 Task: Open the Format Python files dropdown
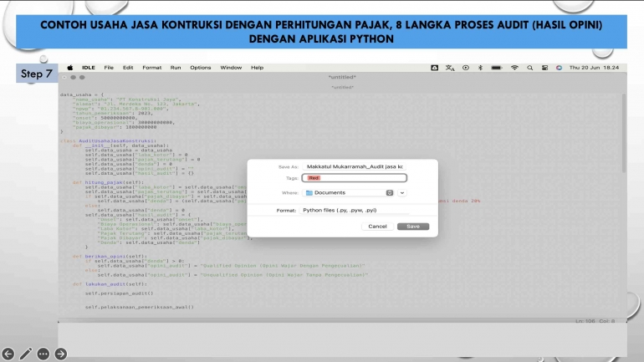coord(355,210)
